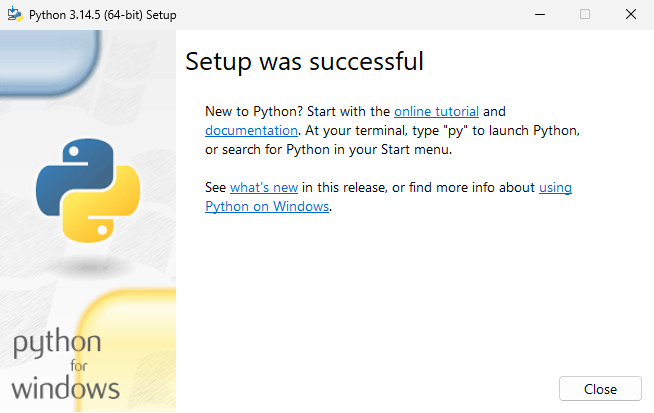Click the greyed-out maximize window button
The image size is (654, 413).
pyautogui.click(x=585, y=15)
